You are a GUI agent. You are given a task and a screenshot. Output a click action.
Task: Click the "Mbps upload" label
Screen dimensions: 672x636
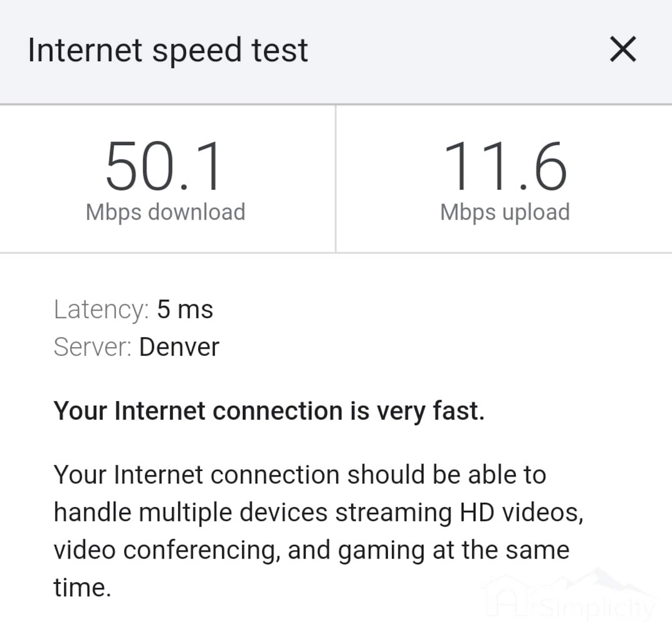click(x=504, y=212)
